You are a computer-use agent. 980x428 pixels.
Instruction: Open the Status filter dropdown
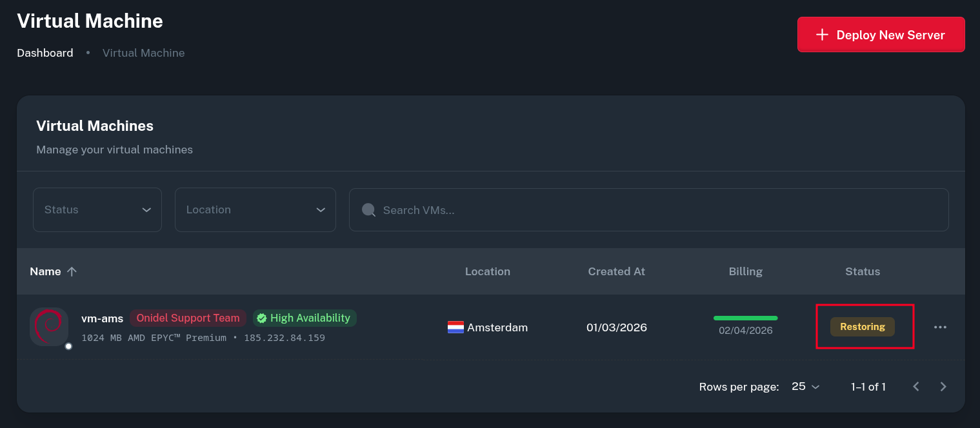click(x=97, y=209)
